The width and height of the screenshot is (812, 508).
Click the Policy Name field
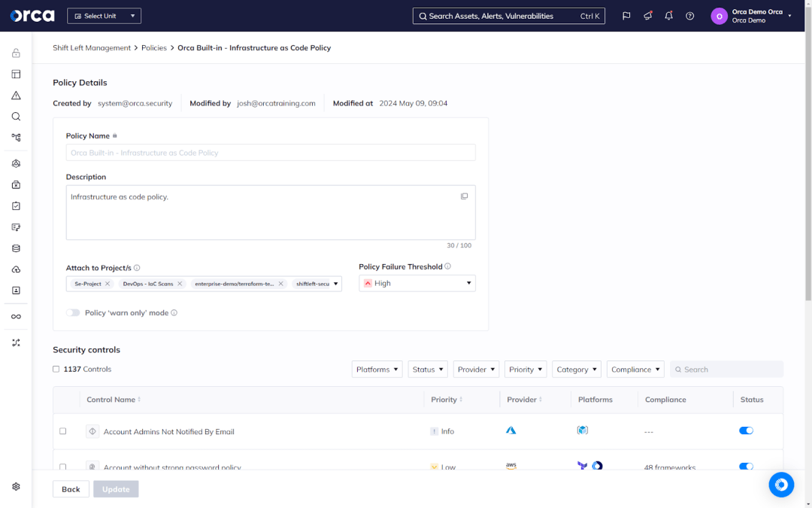pyautogui.click(x=271, y=153)
